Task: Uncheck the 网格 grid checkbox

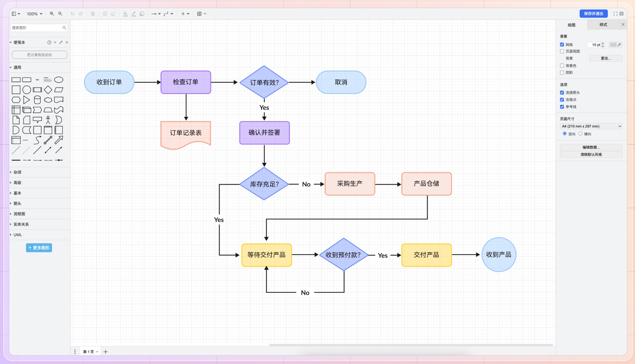Action: click(562, 45)
